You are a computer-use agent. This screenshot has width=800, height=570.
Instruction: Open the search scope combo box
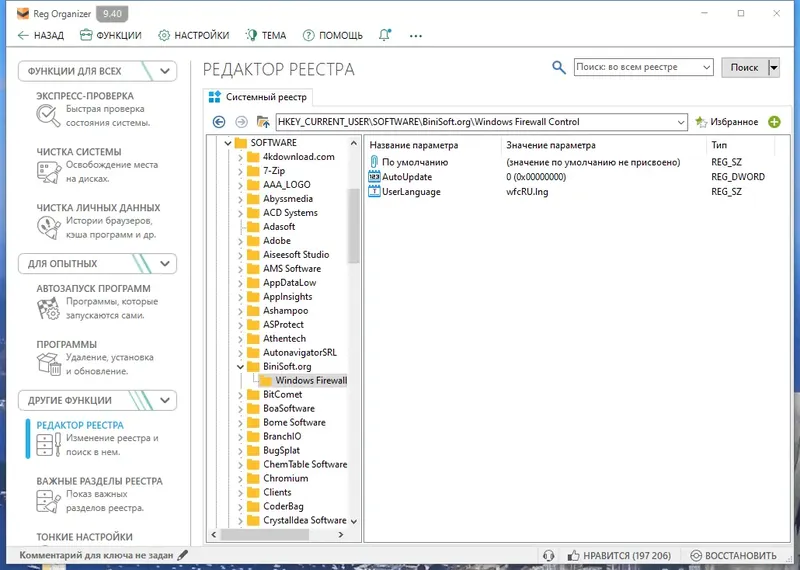[643, 67]
